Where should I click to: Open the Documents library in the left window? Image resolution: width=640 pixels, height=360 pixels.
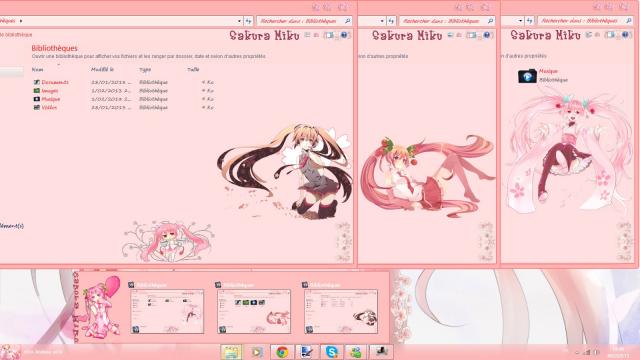(x=55, y=82)
